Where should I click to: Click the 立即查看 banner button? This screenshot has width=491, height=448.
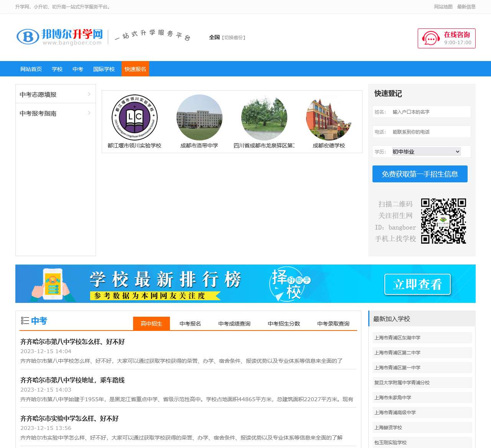(417, 284)
